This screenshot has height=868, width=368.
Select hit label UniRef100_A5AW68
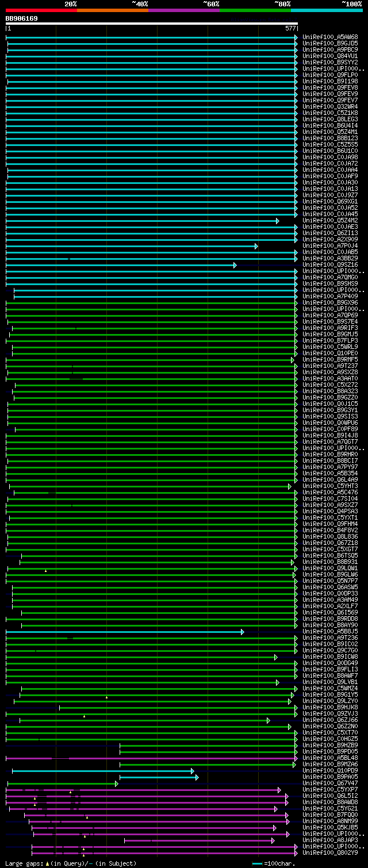(x=330, y=37)
